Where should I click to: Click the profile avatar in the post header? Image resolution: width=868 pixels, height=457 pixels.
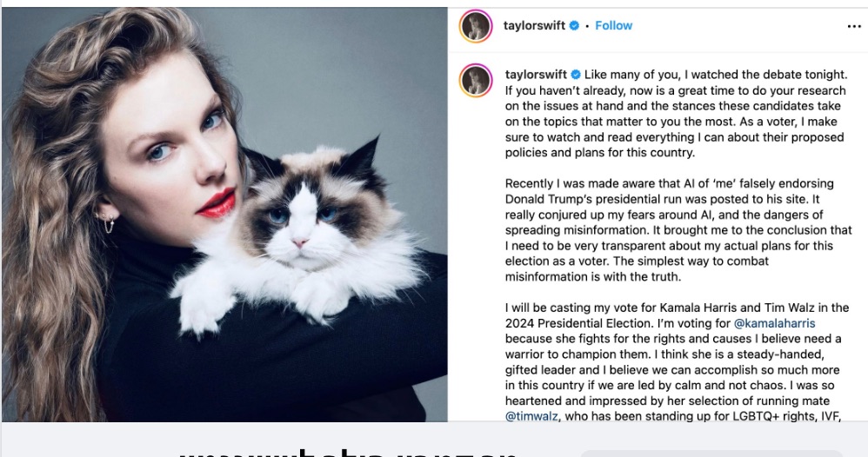(476, 26)
